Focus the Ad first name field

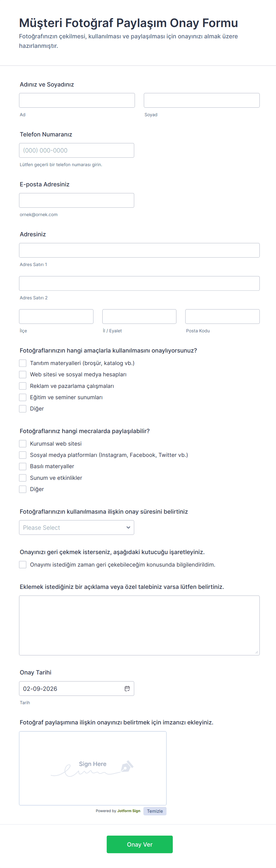[77, 100]
